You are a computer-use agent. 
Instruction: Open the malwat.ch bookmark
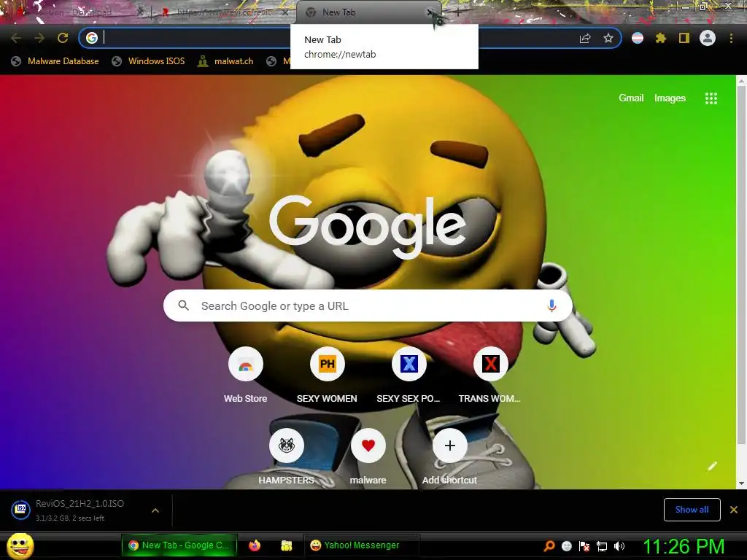(x=225, y=61)
